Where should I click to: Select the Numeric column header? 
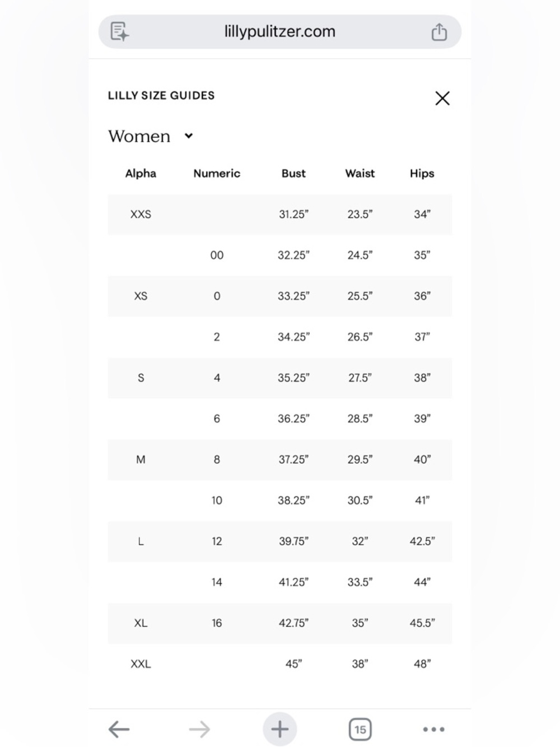coord(217,173)
